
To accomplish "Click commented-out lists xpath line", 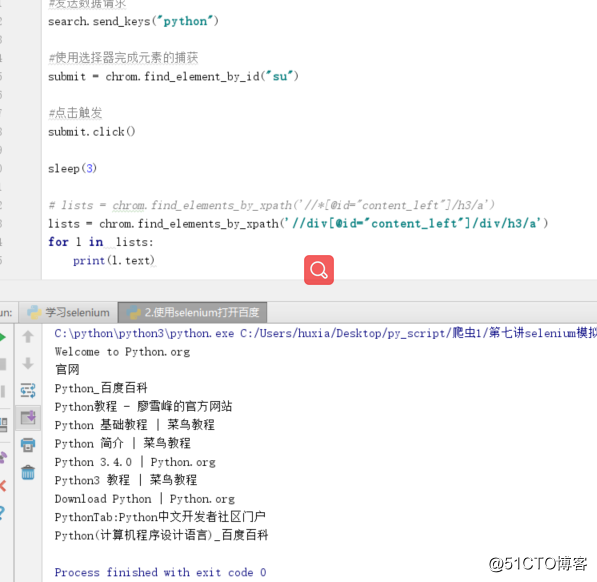I will tap(271, 205).
